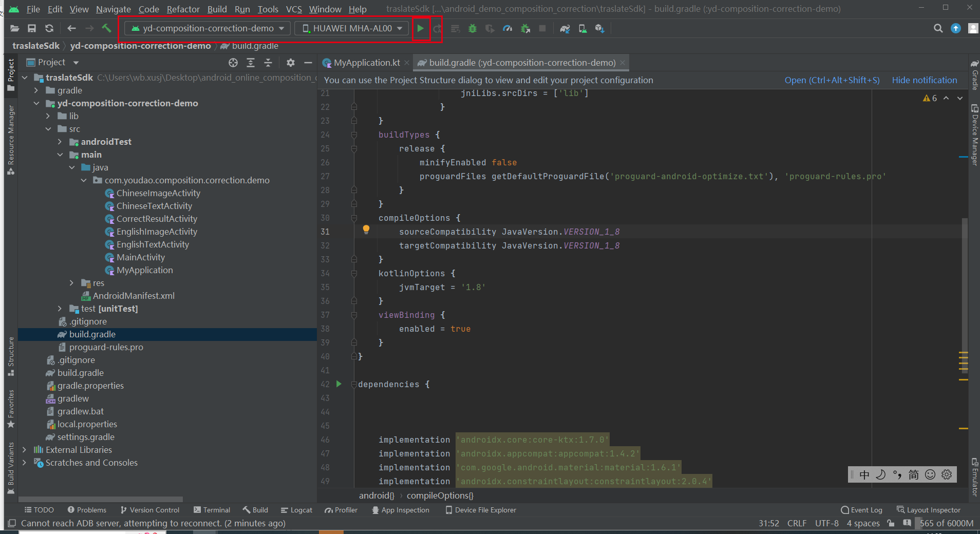
Task: Click Select Opened File target icon
Action: (233, 63)
